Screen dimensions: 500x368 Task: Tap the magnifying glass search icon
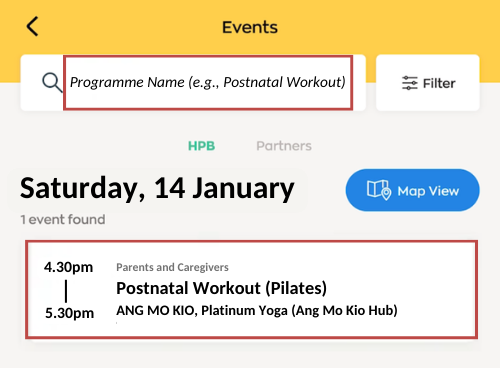[52, 82]
